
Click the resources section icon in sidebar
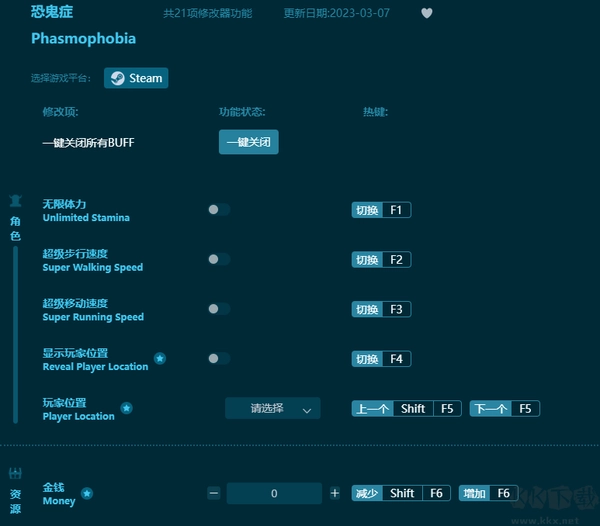click(15, 473)
